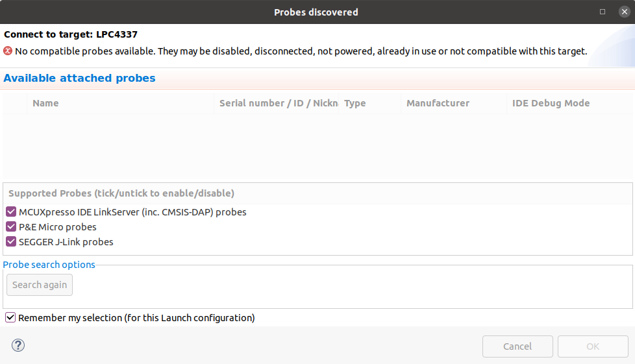This screenshot has height=364, width=635.
Task: Confirm with the OK button
Action: (x=593, y=346)
